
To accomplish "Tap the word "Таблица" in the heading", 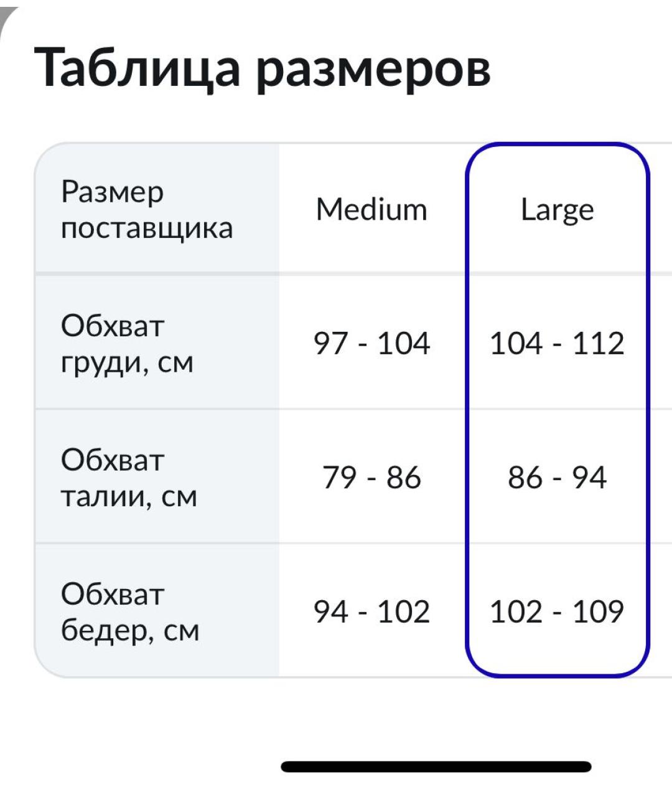I will click(x=137, y=67).
